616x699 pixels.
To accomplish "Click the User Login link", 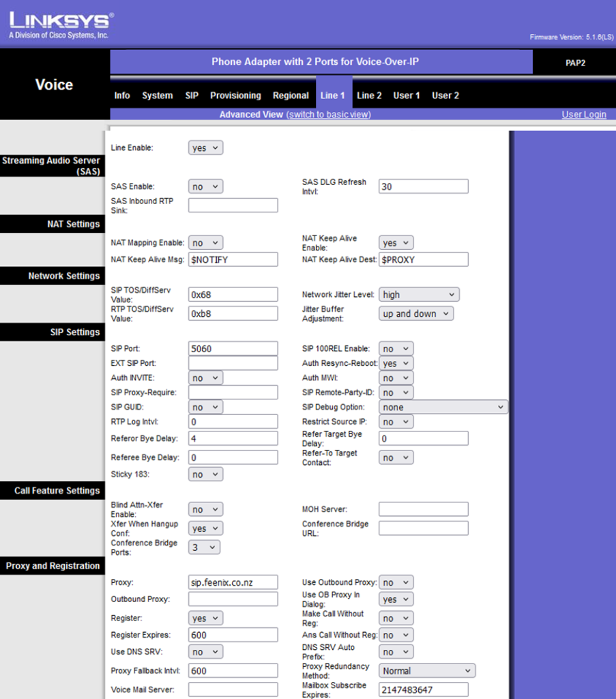I will [x=583, y=115].
